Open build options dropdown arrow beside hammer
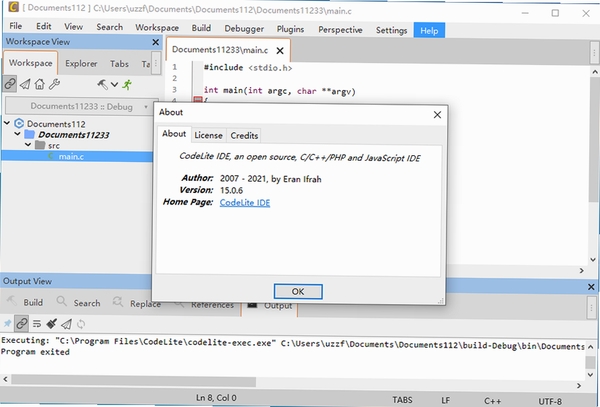Image resolution: width=600 pixels, height=407 pixels. [x=114, y=85]
